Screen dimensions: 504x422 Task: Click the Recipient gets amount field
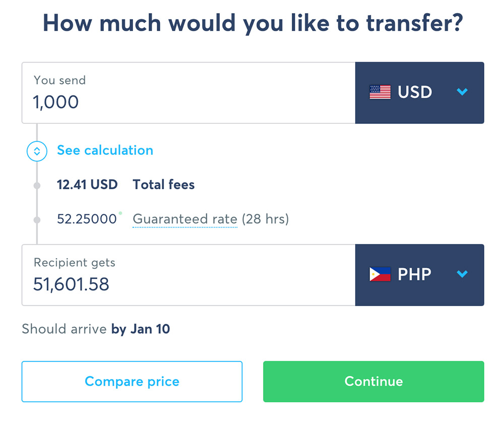[188, 275]
